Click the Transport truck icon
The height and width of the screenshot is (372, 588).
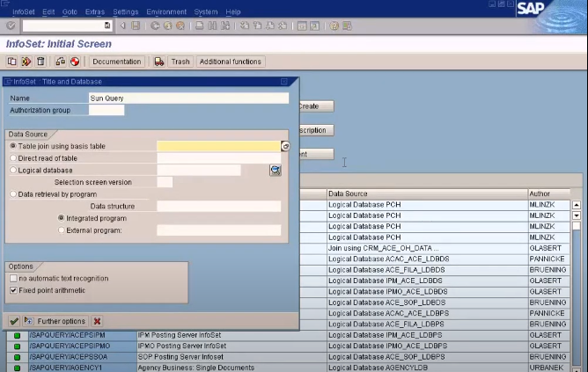[x=159, y=62]
